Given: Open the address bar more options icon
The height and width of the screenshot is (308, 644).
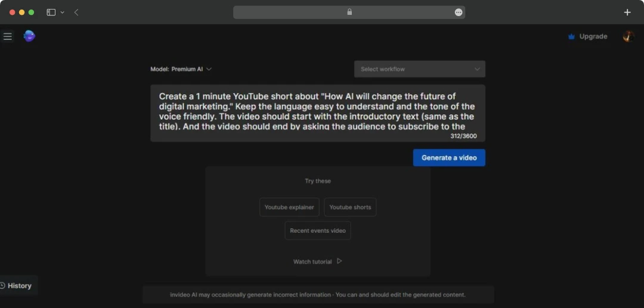Looking at the screenshot, I should 459,13.
